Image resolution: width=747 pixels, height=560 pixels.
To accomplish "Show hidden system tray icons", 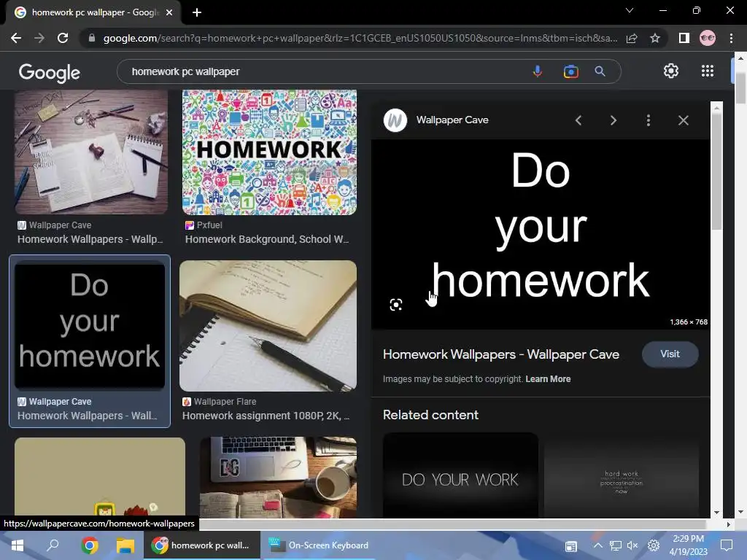I will [598, 545].
